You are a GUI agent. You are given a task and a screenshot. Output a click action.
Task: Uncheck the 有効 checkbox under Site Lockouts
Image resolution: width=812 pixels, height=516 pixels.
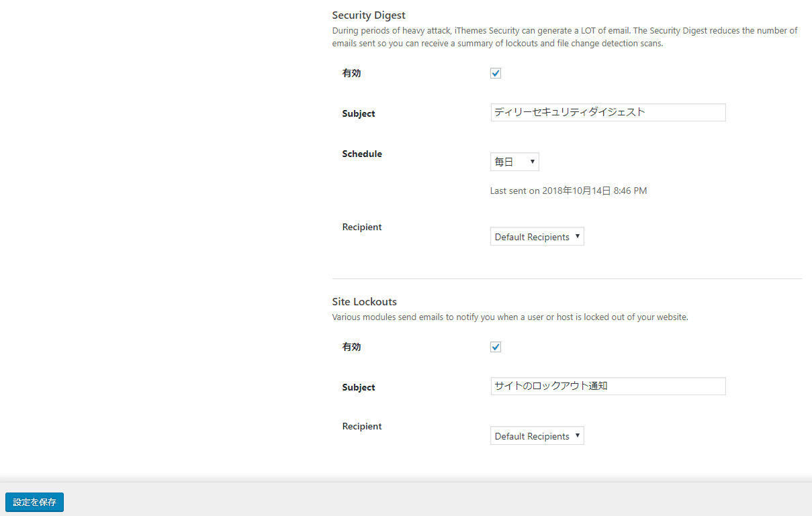point(495,347)
